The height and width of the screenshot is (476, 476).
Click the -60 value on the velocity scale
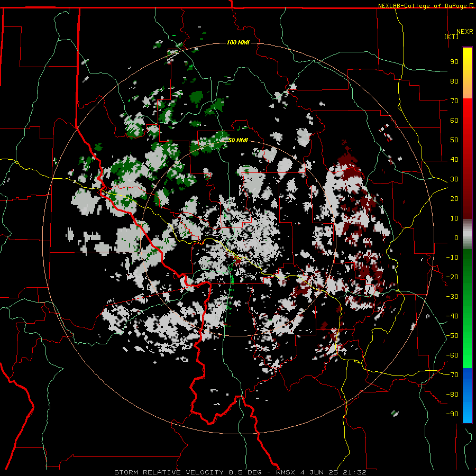click(452, 355)
